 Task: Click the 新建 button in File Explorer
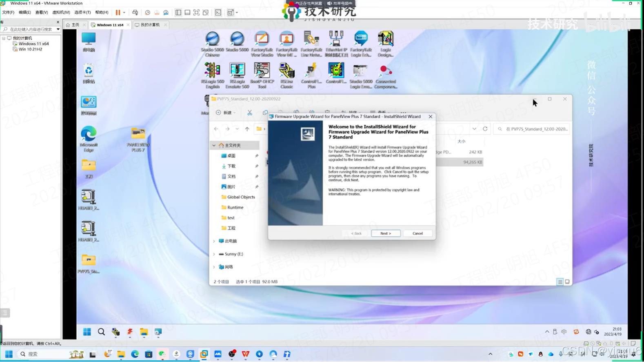[226, 113]
